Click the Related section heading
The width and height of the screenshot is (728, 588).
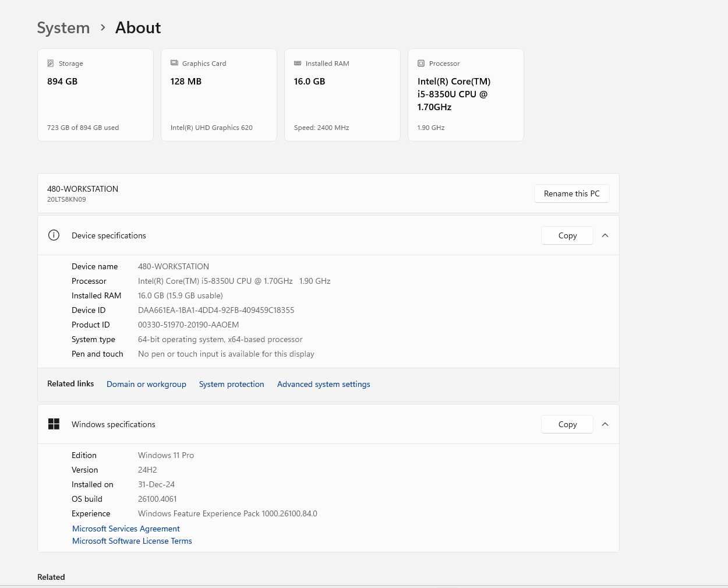click(x=51, y=577)
